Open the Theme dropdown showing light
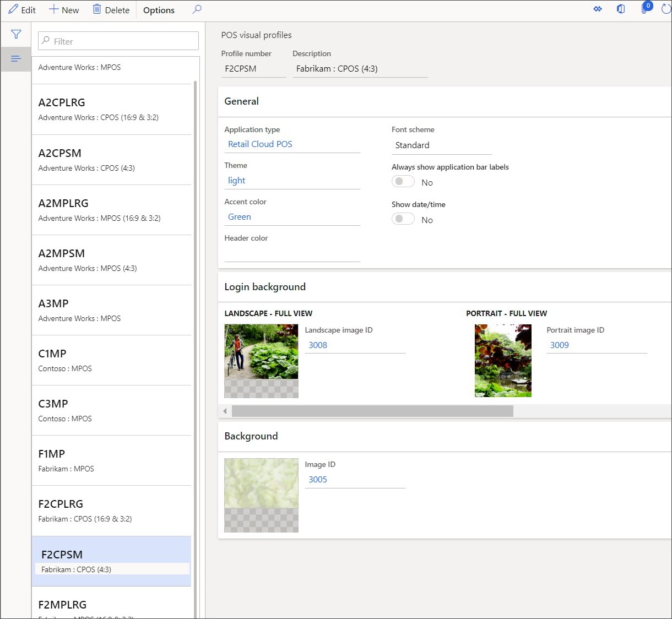This screenshot has height=619, width=672. (292, 181)
